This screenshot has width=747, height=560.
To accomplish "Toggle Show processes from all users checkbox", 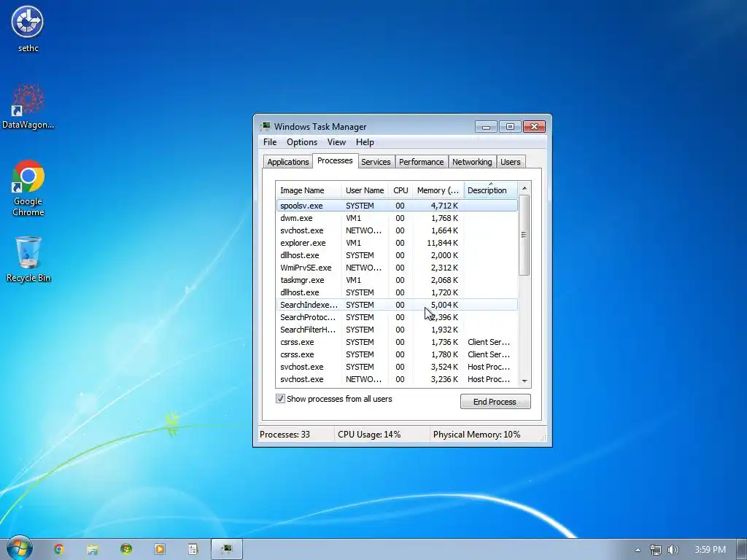I will tap(280, 399).
